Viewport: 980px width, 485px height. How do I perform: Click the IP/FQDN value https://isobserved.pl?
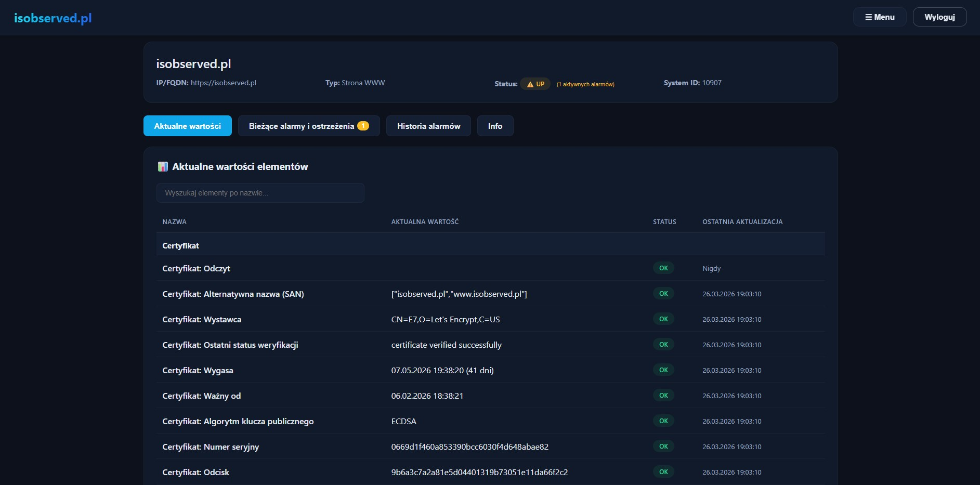pyautogui.click(x=224, y=83)
